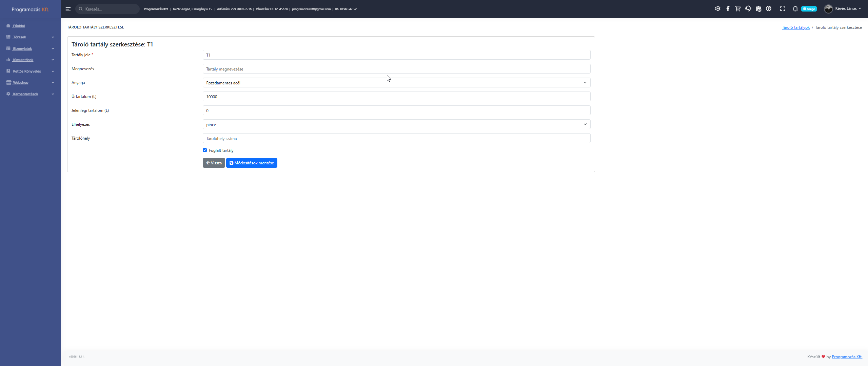The width and height of the screenshot is (868, 366).
Task: Toggle fullscreen mode icon
Action: click(x=783, y=9)
